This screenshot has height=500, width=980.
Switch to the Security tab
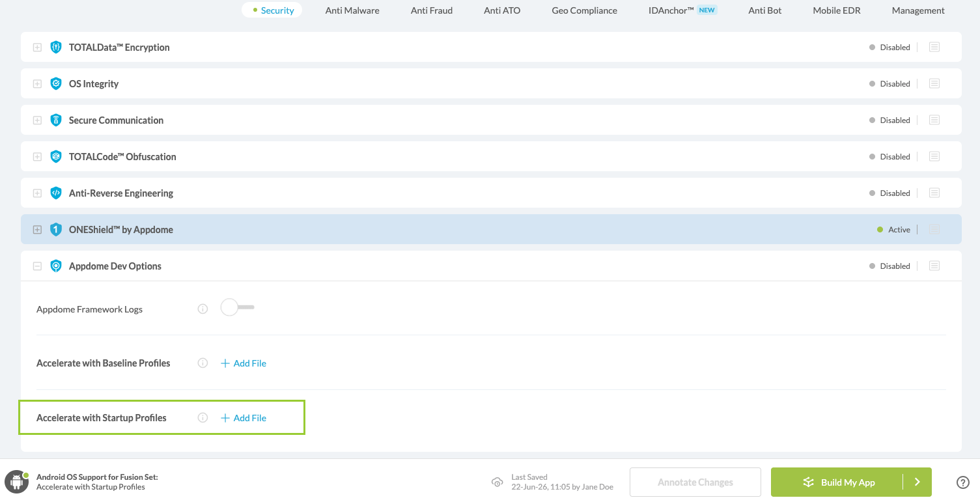(x=272, y=10)
